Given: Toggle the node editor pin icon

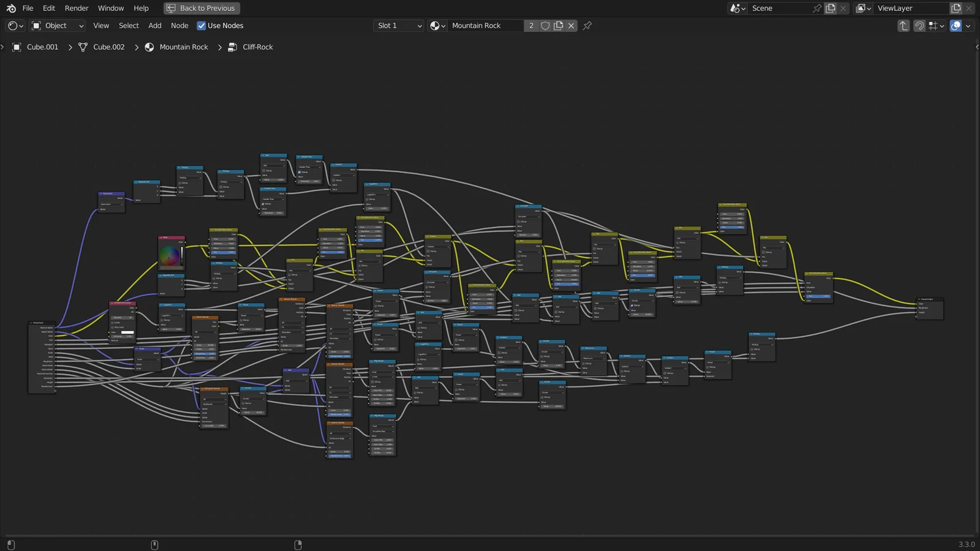Looking at the screenshot, I should (x=587, y=26).
